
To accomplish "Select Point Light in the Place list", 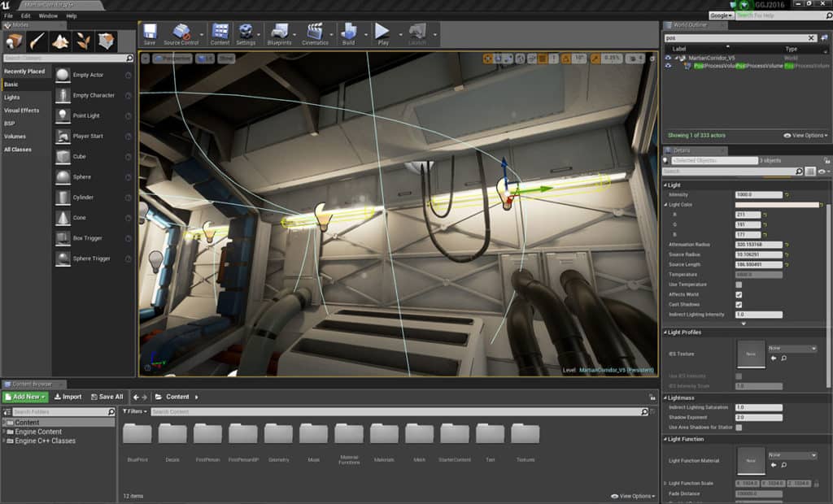I will [x=94, y=115].
